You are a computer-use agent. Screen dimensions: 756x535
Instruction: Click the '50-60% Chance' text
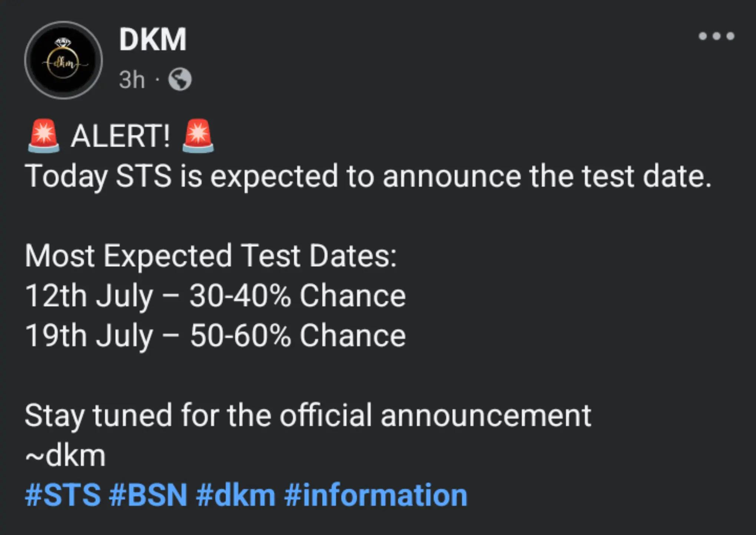click(298, 336)
